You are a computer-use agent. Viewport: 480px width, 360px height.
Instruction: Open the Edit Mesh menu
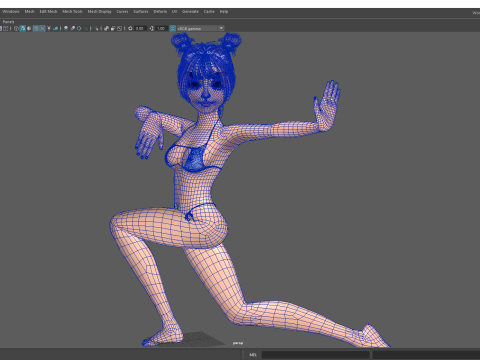pyautogui.click(x=48, y=12)
